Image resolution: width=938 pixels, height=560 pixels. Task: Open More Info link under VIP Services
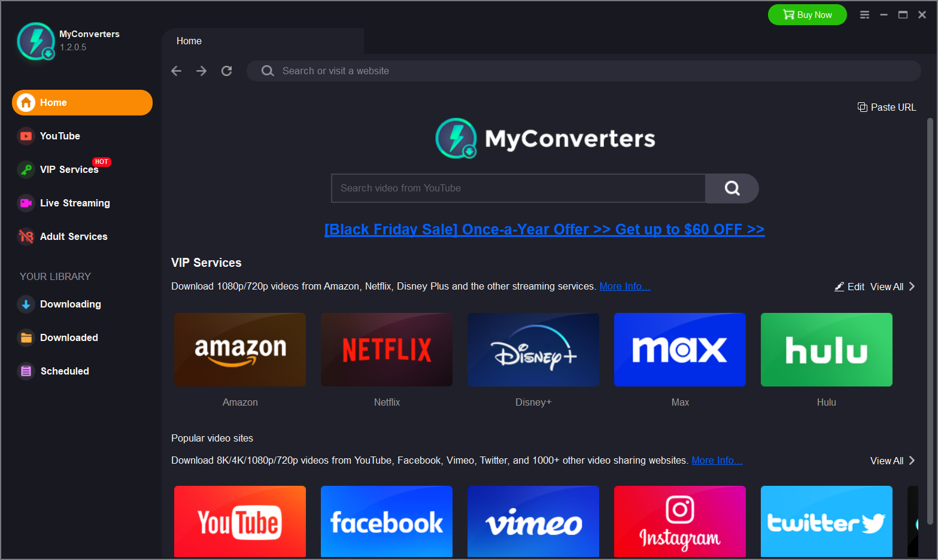tap(625, 286)
